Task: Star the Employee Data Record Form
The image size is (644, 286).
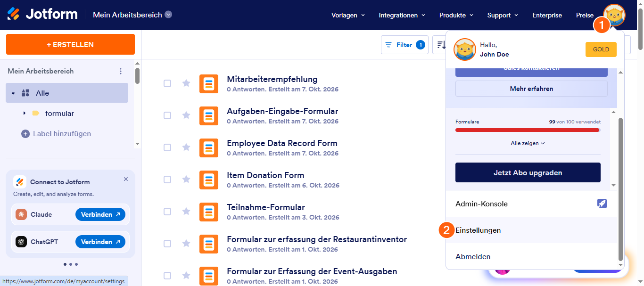Action: pyautogui.click(x=186, y=147)
